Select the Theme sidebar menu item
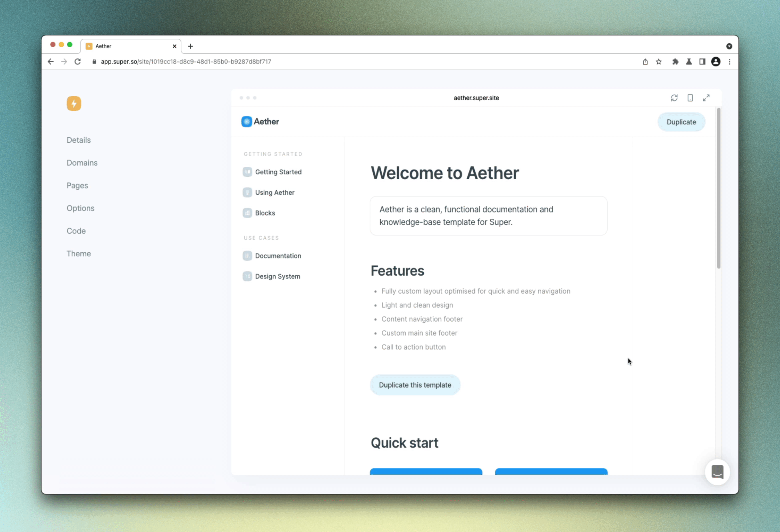 [x=78, y=253]
